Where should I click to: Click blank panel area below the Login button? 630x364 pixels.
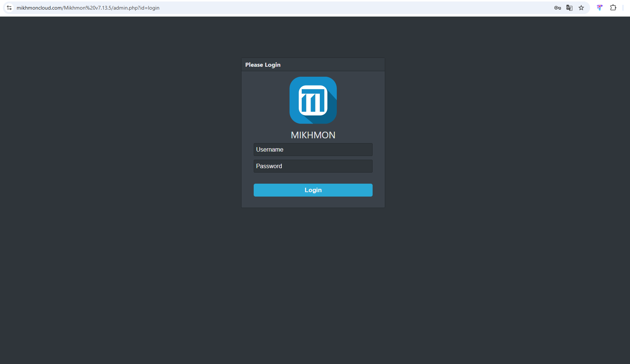pyautogui.click(x=313, y=202)
